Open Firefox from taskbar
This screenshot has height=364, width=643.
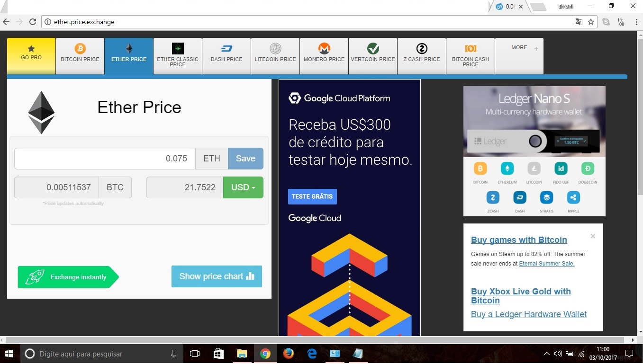tap(288, 354)
